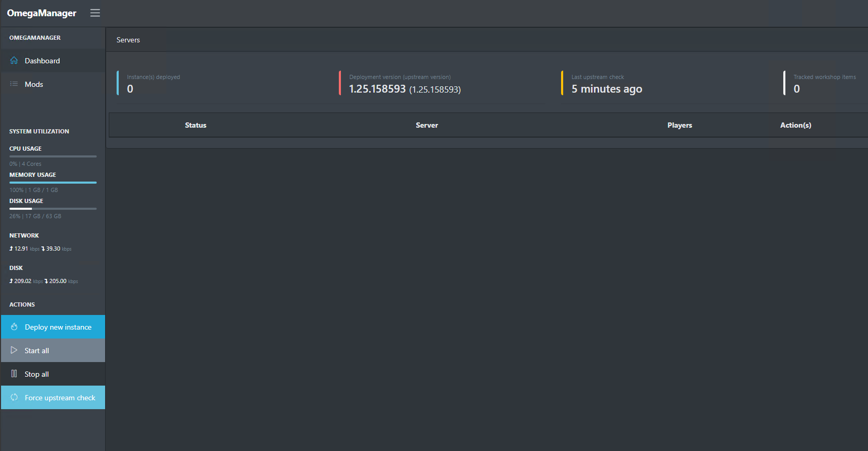
Task: Click the Status column header
Action: [196, 126]
